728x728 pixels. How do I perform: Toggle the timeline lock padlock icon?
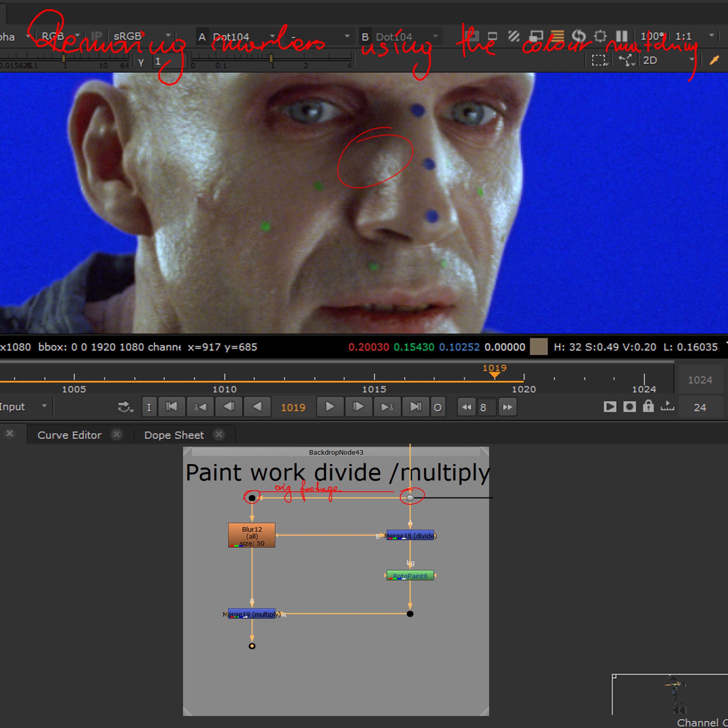tap(648, 406)
